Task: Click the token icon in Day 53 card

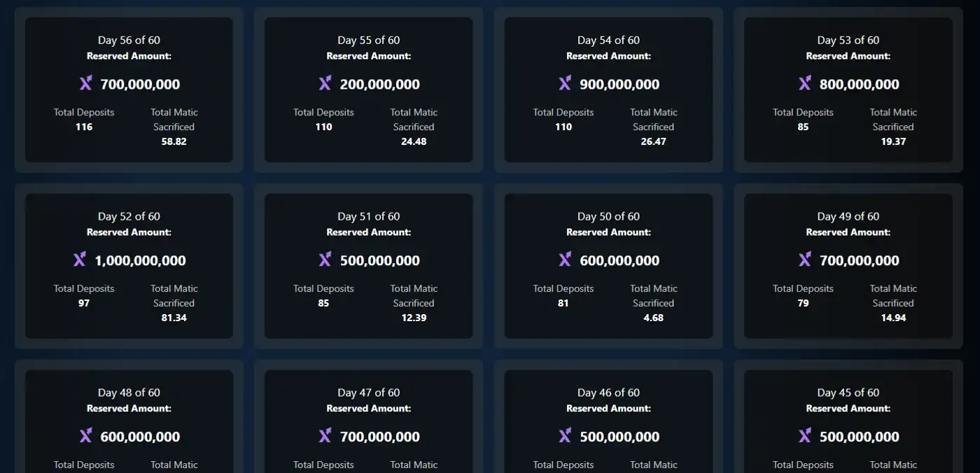Action: point(804,84)
